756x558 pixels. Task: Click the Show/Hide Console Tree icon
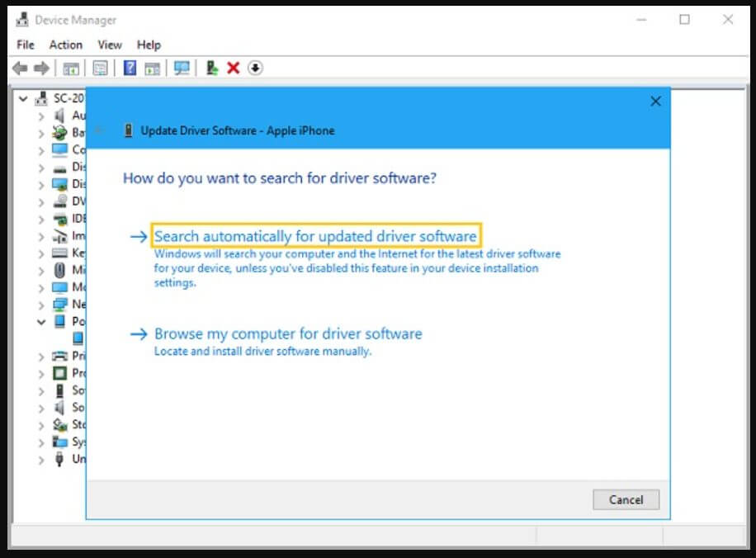(x=71, y=68)
